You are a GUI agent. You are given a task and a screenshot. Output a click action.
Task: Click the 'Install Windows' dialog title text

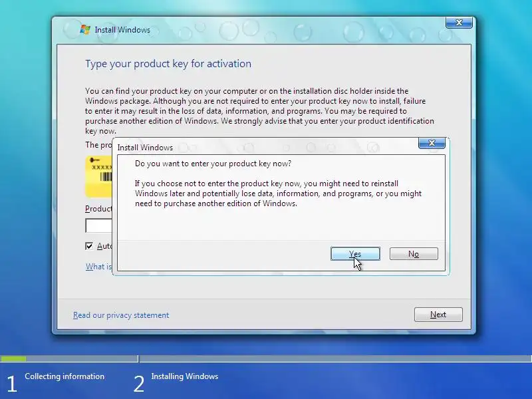pos(145,148)
